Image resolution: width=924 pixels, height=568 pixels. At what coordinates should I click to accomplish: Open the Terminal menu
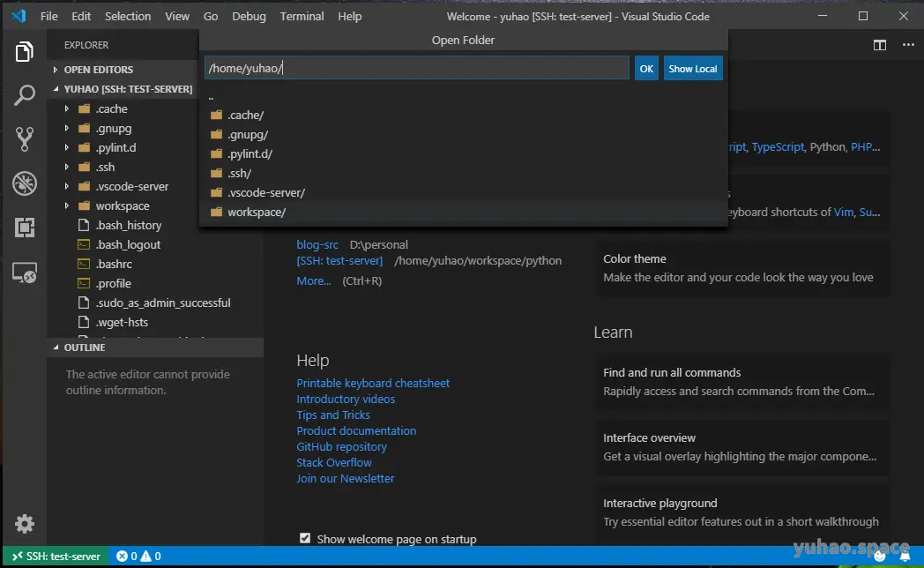[302, 17]
